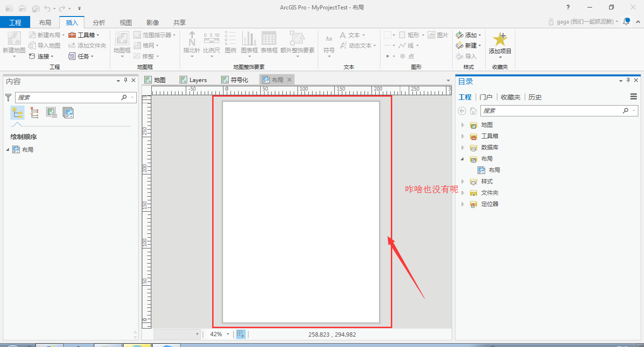This screenshot has height=347, width=644.
Task: Click the 添加文件夹 add folder button
Action: tap(87, 46)
